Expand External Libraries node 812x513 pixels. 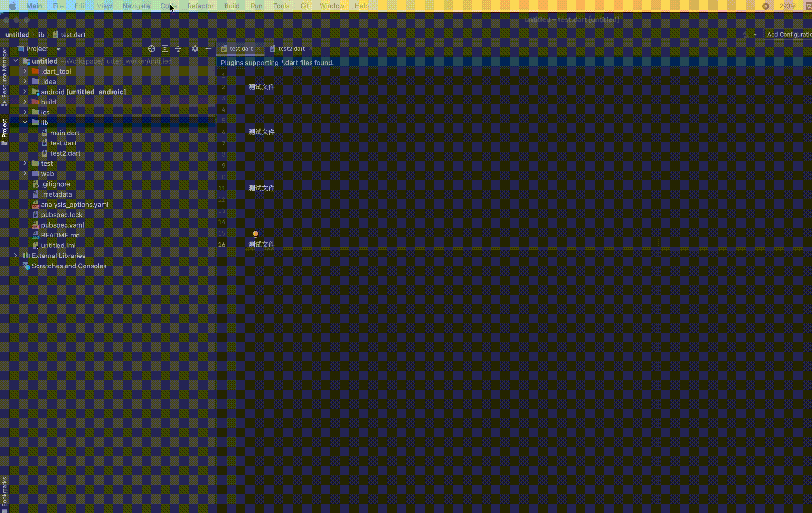tap(16, 256)
